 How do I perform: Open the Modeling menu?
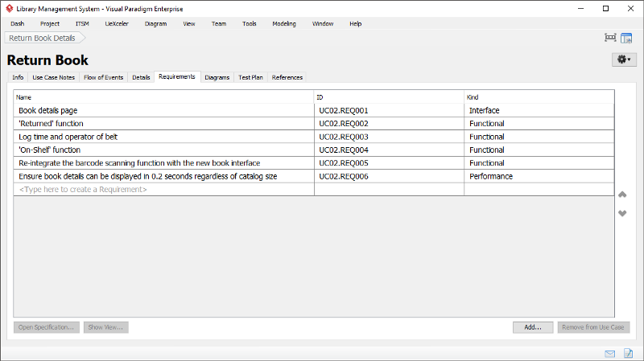(283, 23)
